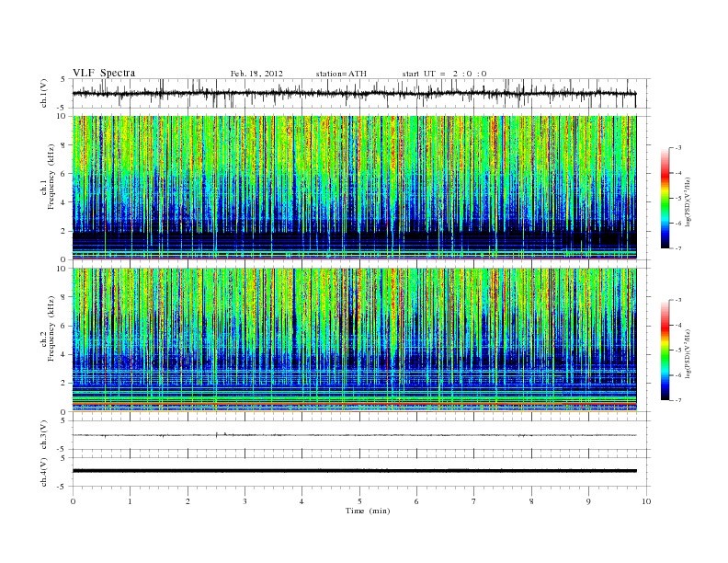
Task: Click the "-7" tick on ch.2 colorbar
Action: tap(677, 400)
